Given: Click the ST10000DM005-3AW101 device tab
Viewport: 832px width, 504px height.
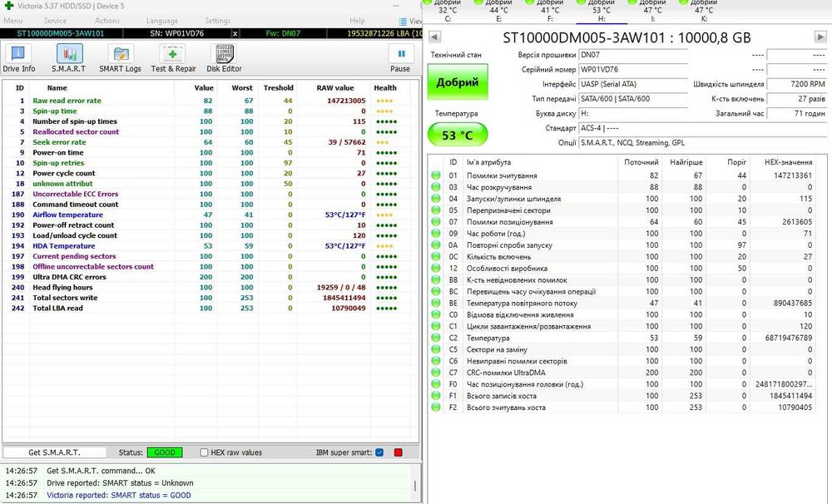Looking at the screenshot, I should tap(61, 33).
